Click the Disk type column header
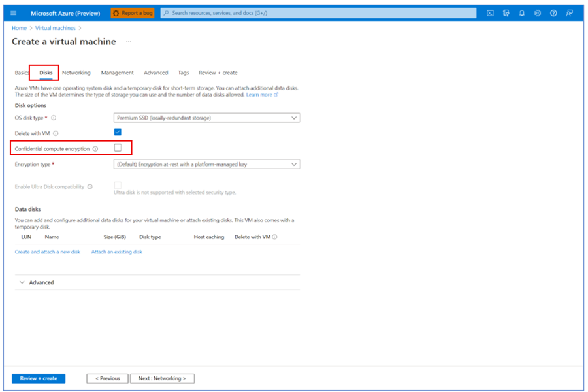The height and width of the screenshot is (392, 588). pos(150,237)
